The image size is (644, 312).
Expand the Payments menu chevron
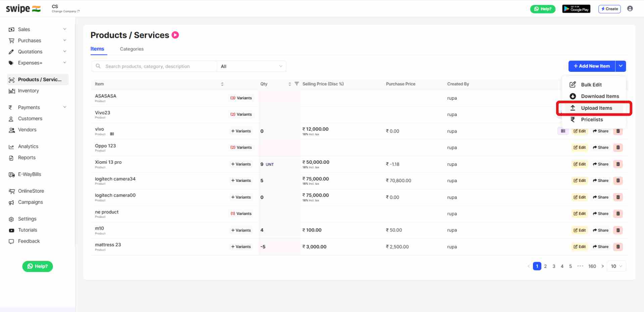(65, 107)
